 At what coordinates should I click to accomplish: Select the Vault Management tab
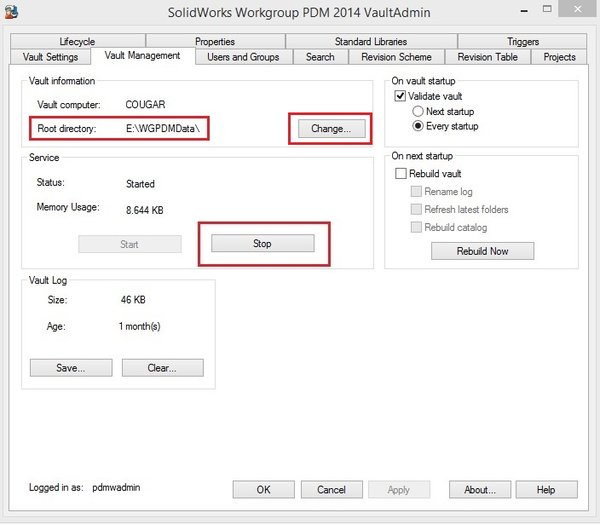(142, 56)
